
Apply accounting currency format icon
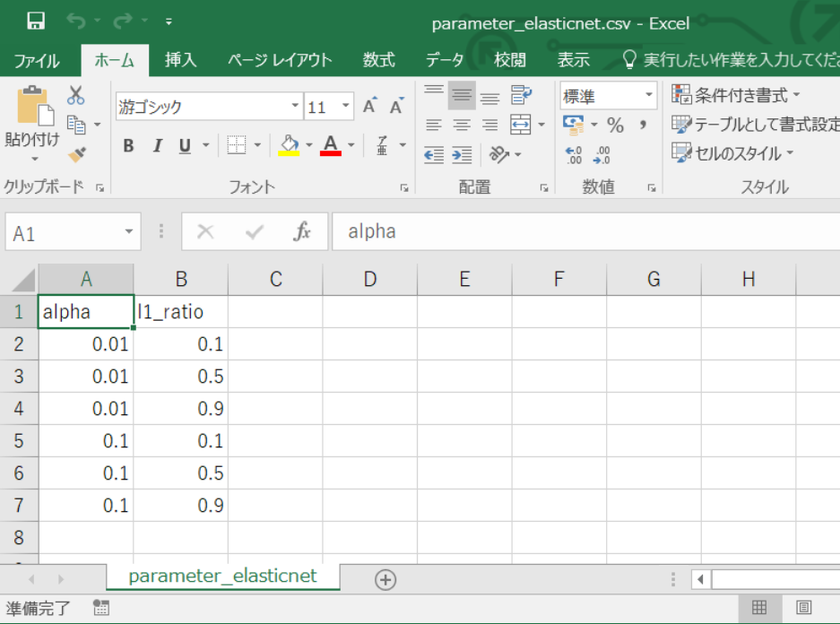pos(574,125)
